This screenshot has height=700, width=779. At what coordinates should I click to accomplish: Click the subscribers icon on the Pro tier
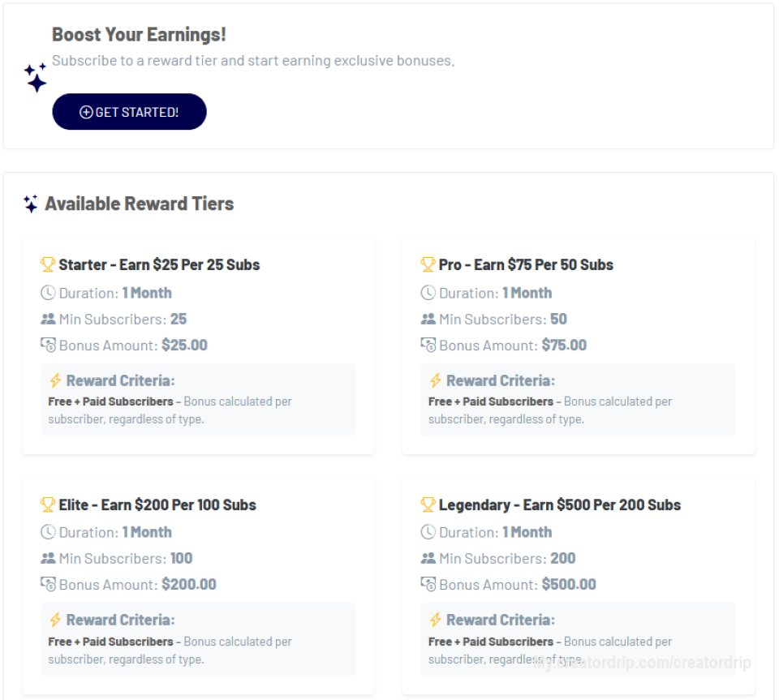pyautogui.click(x=428, y=319)
